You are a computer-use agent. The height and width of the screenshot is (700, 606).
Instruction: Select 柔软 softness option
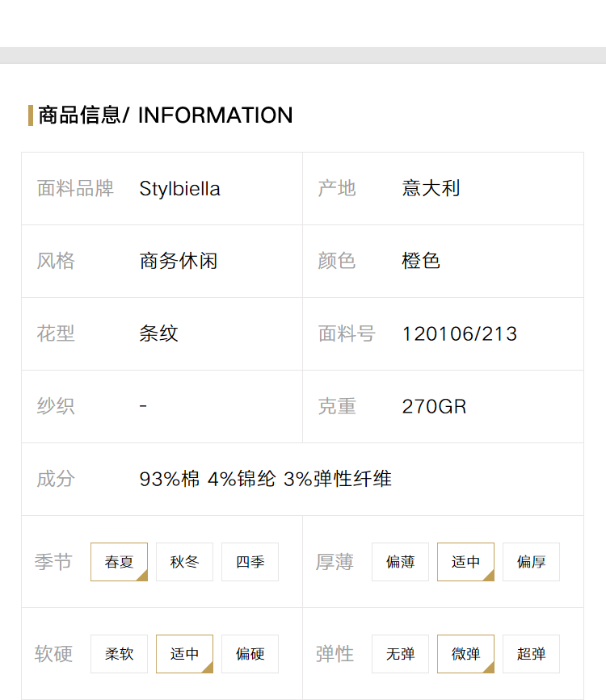pyautogui.click(x=119, y=653)
